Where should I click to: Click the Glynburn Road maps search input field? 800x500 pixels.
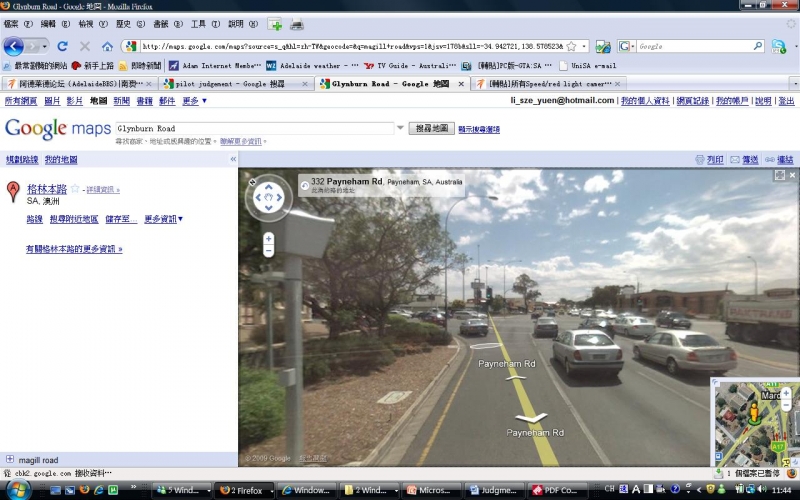click(255, 128)
